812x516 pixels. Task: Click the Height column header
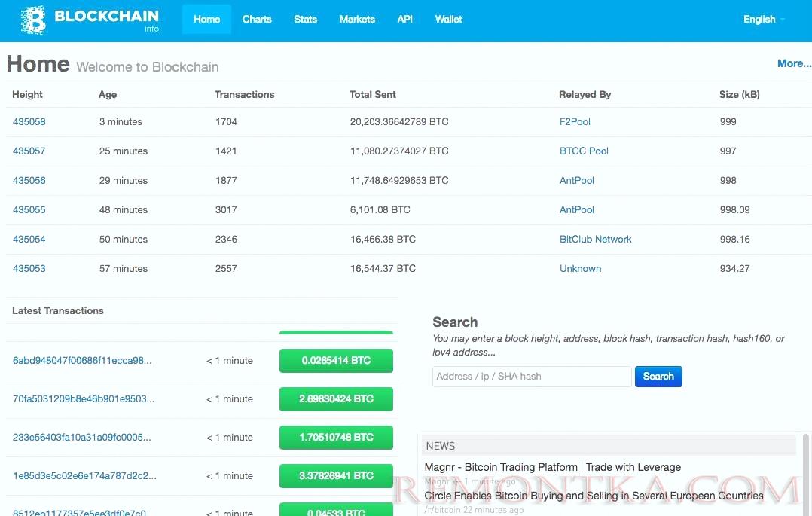pos(27,95)
